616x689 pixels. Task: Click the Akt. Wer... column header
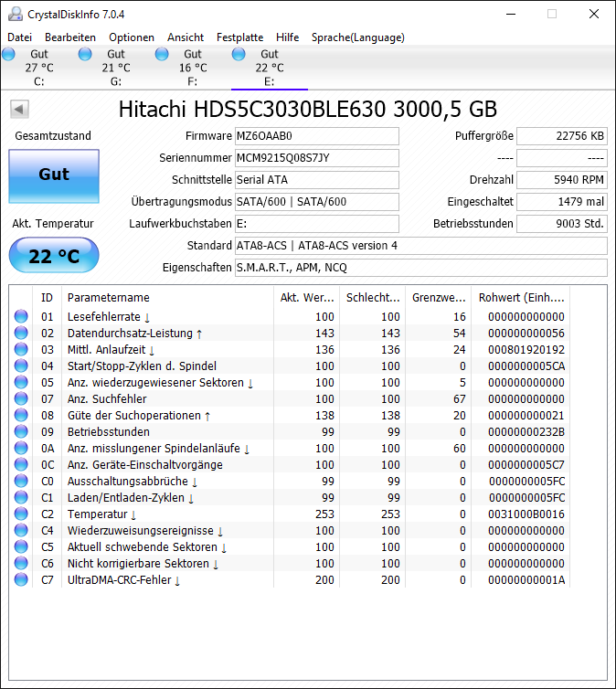pos(306,298)
